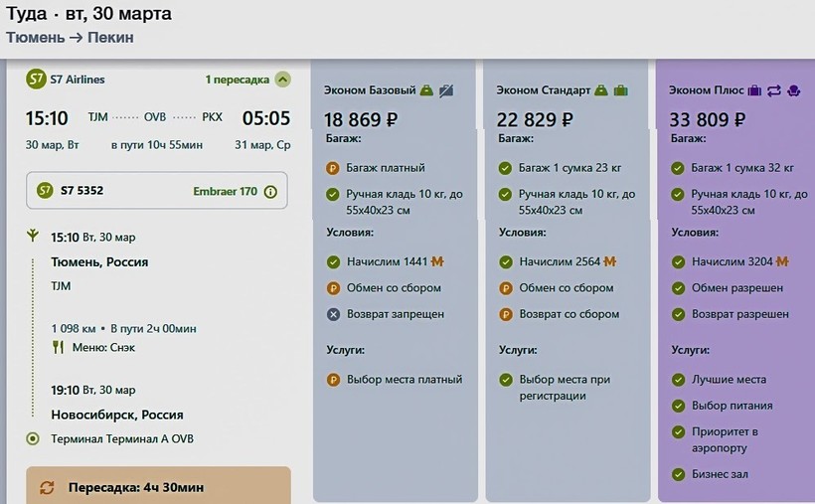Collapse the '1 пересадка' flight details chevron
The image size is (815, 504).
(283, 80)
